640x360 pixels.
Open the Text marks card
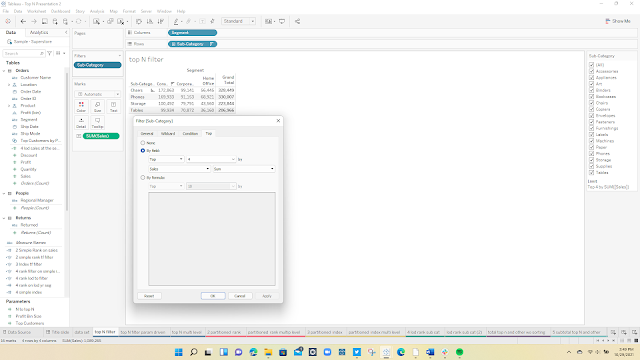(113, 107)
